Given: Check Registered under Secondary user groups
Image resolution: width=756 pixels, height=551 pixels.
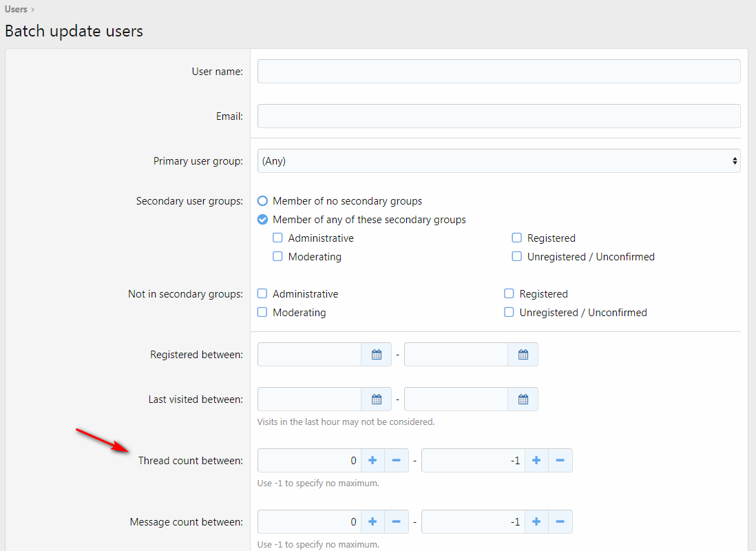Looking at the screenshot, I should point(516,238).
